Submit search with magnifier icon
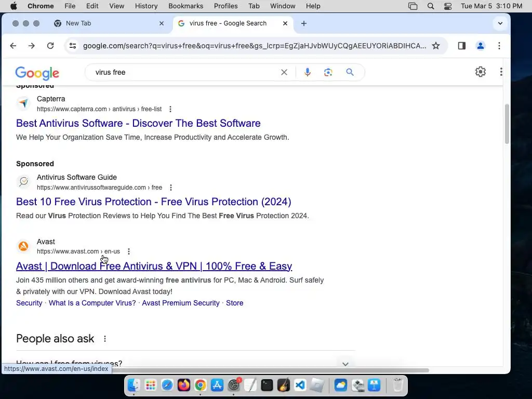 [350, 72]
